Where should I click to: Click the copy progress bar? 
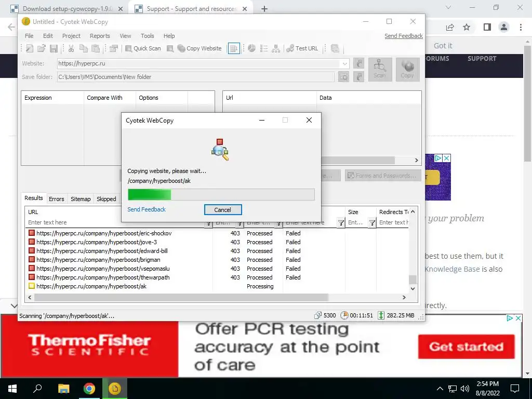pos(221,195)
